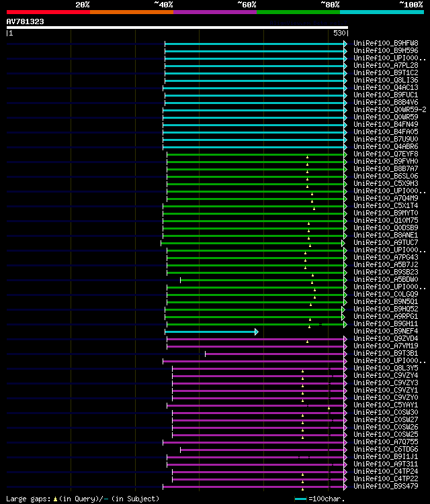Click the UniRef100_B6SL06 label
The image size is (430, 504).
click(386, 176)
